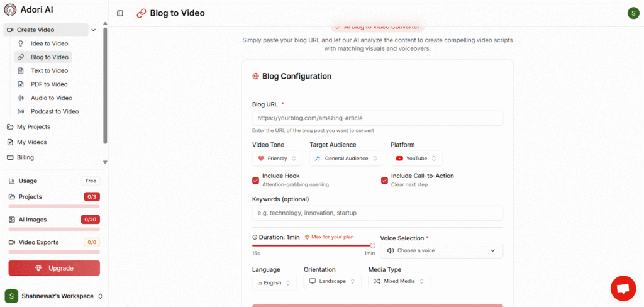This screenshot has height=307, width=644.
Task: Click the Video Exports 0/0 counter badge
Action: click(92, 242)
